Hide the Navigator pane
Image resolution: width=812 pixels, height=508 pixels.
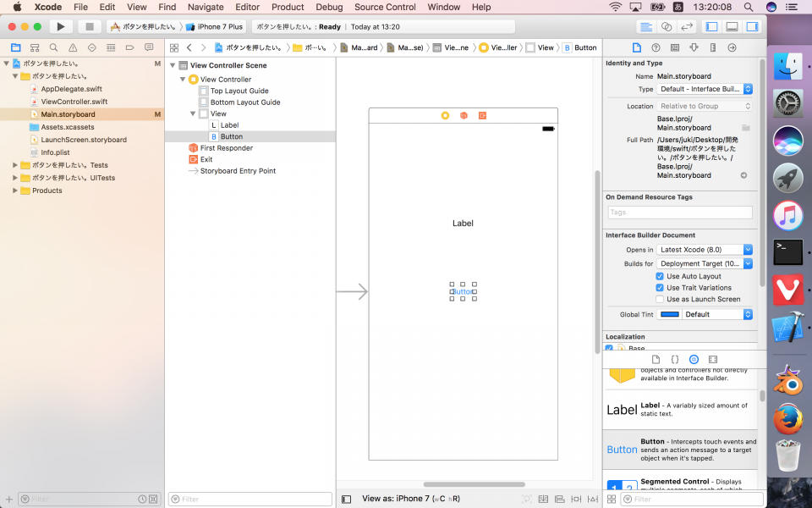pos(711,26)
